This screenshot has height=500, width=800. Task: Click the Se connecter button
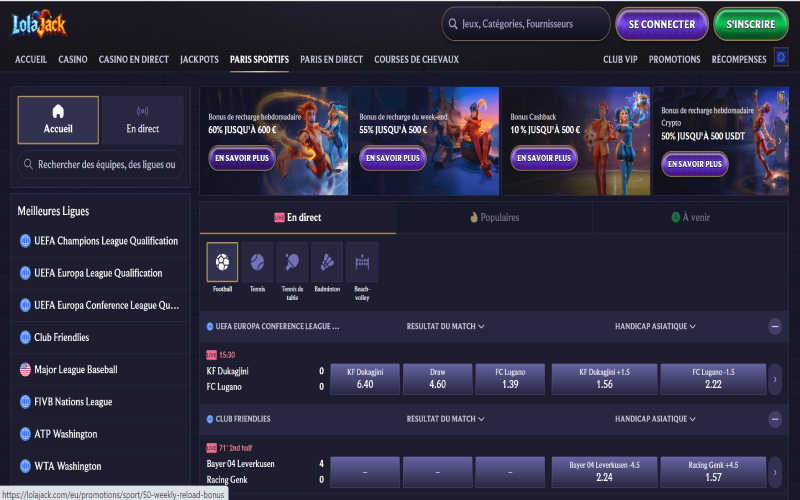662,24
